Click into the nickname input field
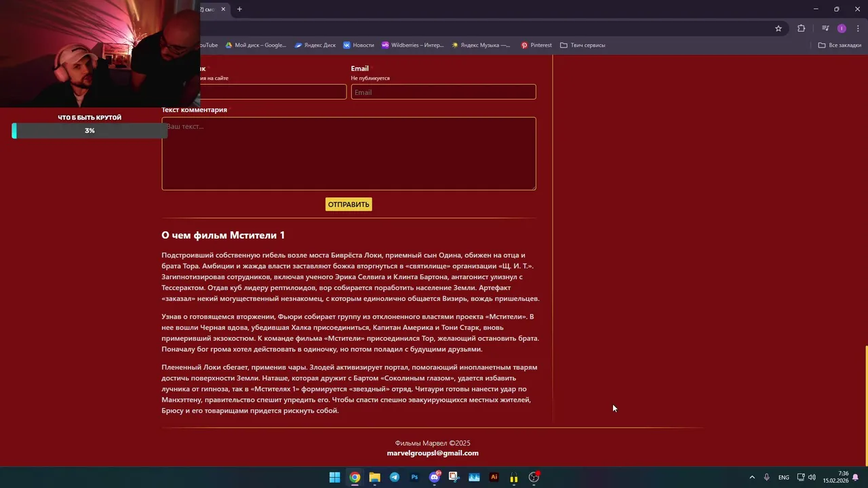 273,92
